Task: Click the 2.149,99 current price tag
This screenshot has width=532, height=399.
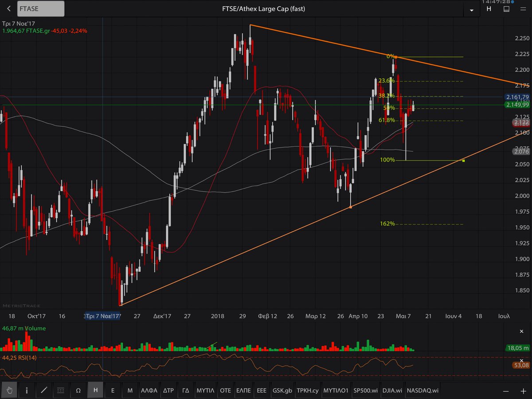Action: pos(516,105)
